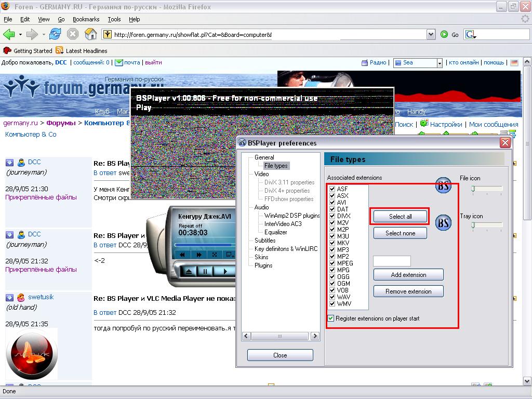Screen dimensions: 532x399
Task: Click the BSPlayer File icon preview
Action: point(444,185)
